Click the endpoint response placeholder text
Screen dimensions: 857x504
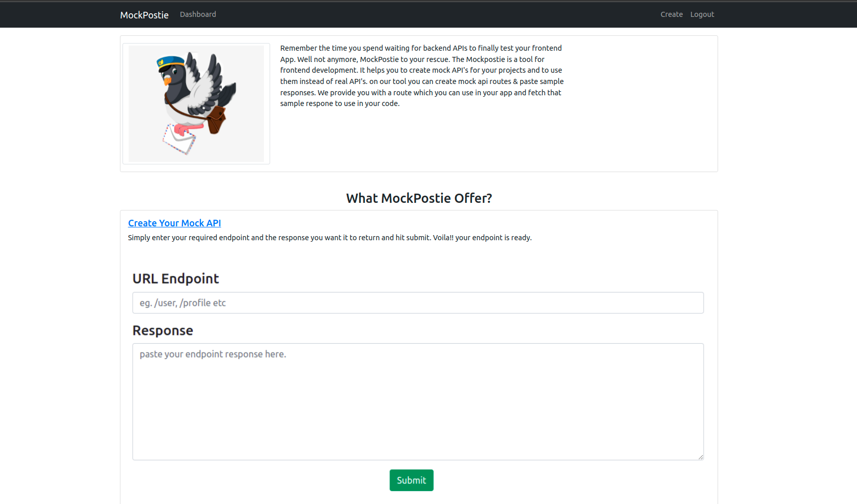213,354
